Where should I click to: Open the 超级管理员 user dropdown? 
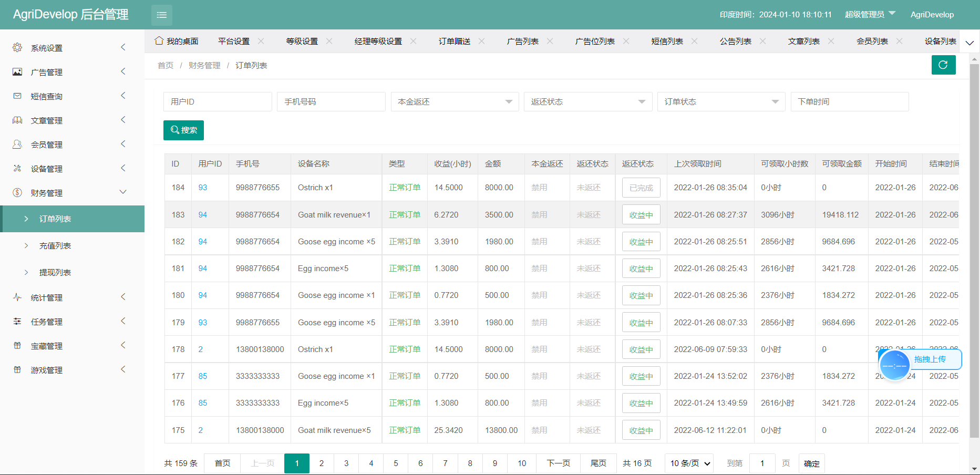pyautogui.click(x=870, y=15)
